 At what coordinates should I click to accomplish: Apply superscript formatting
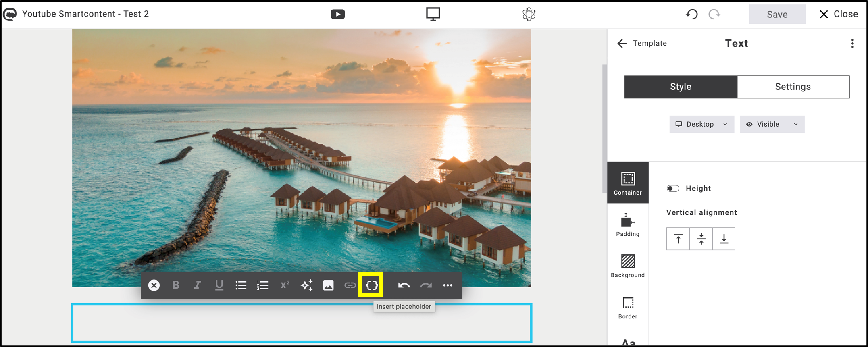pos(285,285)
